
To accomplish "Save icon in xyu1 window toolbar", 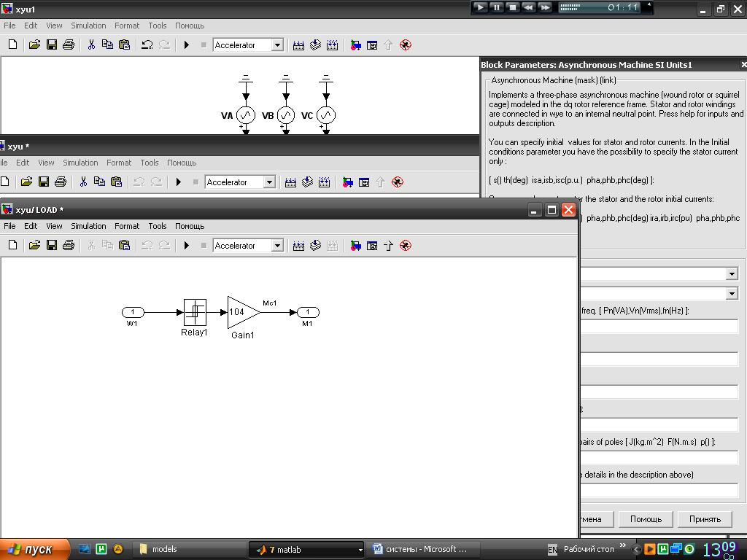I will pos(52,44).
